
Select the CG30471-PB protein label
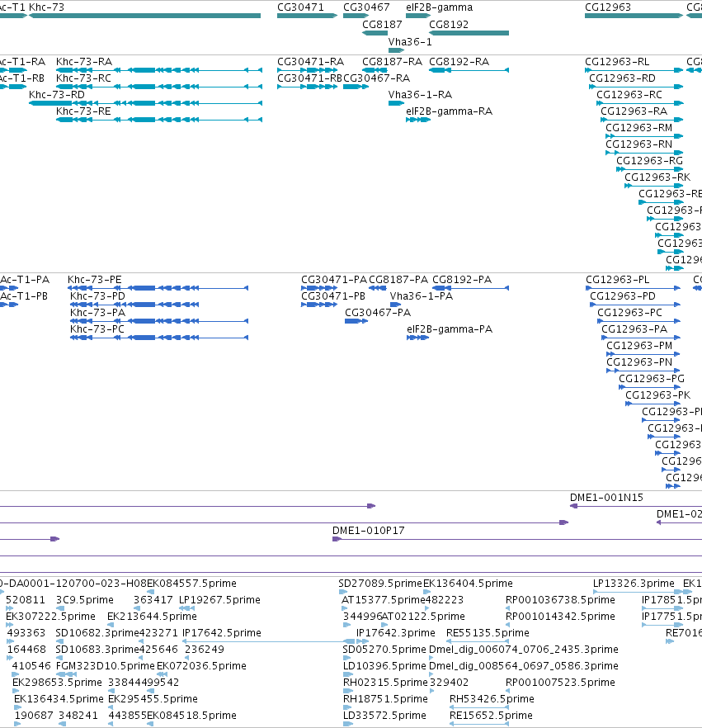tap(333, 296)
